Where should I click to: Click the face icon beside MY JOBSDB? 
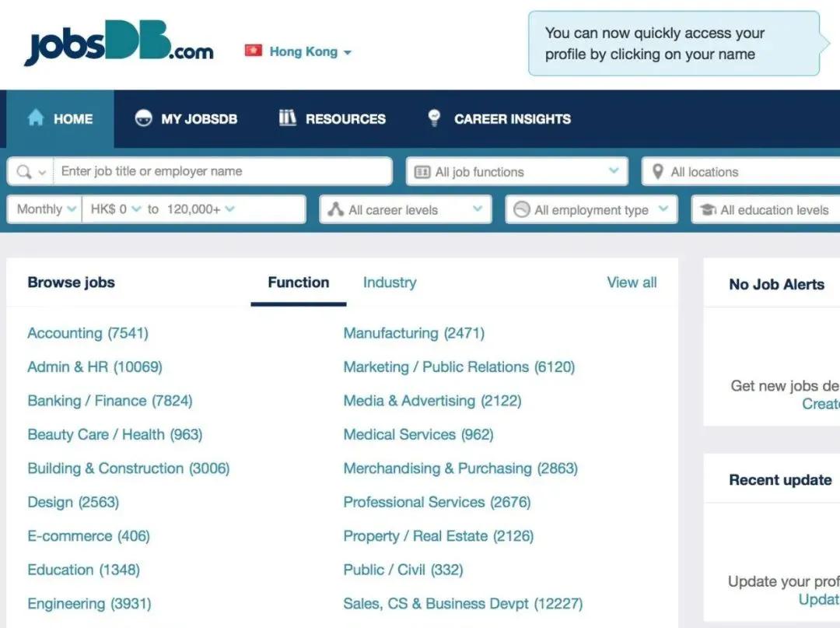click(144, 118)
